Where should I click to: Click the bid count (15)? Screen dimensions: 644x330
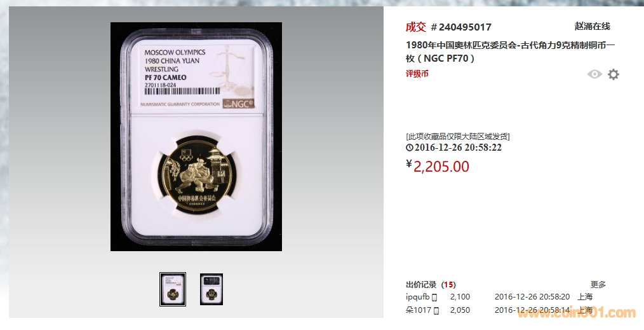pos(448,284)
